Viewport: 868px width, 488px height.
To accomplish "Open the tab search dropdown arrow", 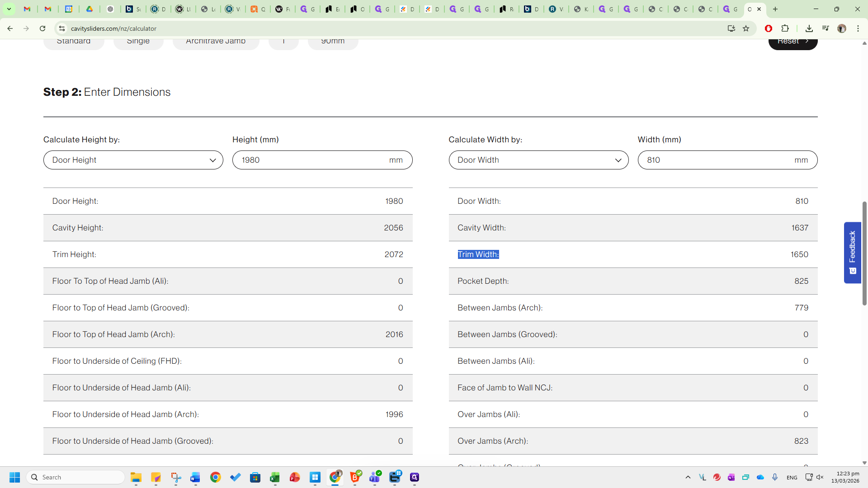I will 9,9.
